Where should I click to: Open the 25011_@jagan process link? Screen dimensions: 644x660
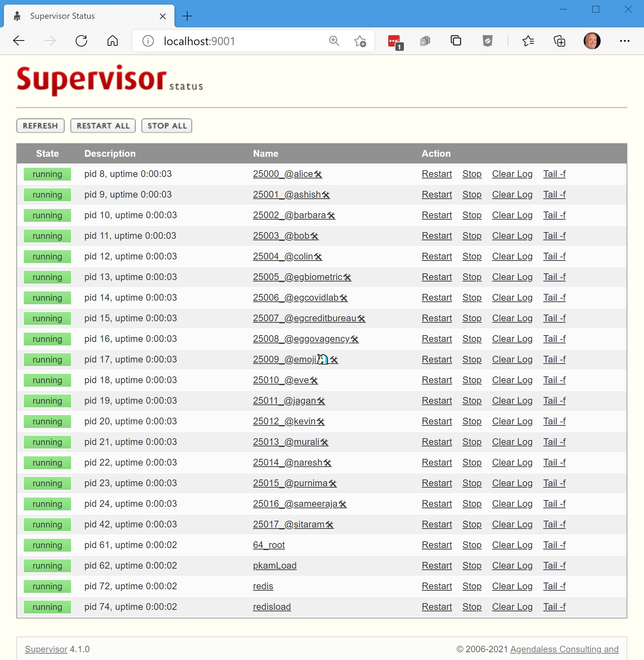pyautogui.click(x=289, y=401)
